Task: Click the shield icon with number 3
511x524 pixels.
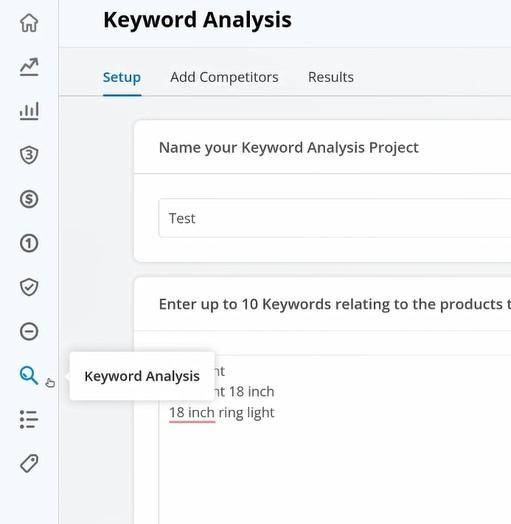Action: point(29,155)
